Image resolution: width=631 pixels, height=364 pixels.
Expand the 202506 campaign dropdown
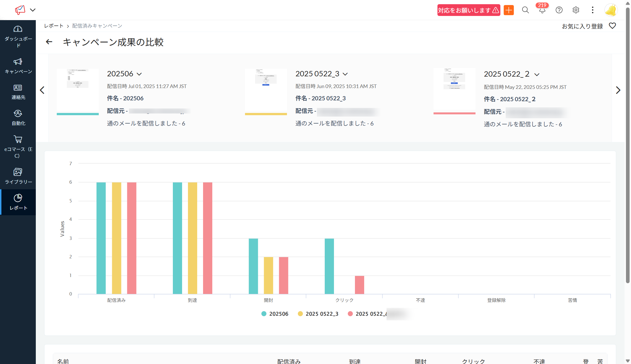[139, 74]
